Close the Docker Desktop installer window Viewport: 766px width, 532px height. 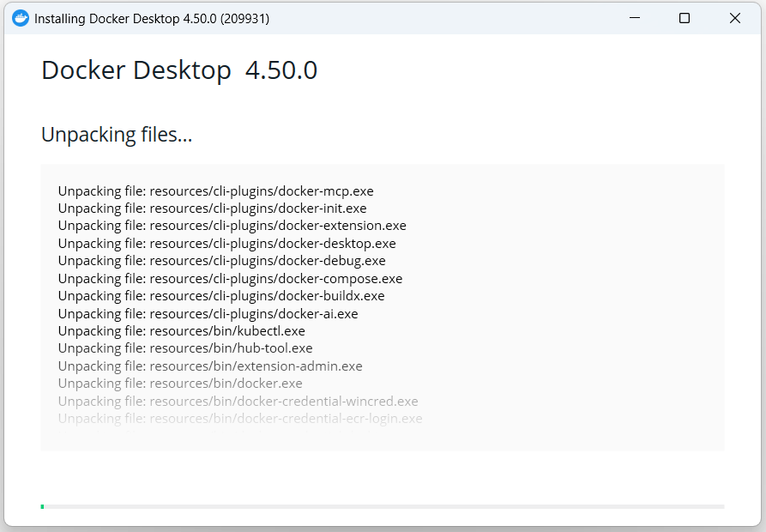(735, 18)
